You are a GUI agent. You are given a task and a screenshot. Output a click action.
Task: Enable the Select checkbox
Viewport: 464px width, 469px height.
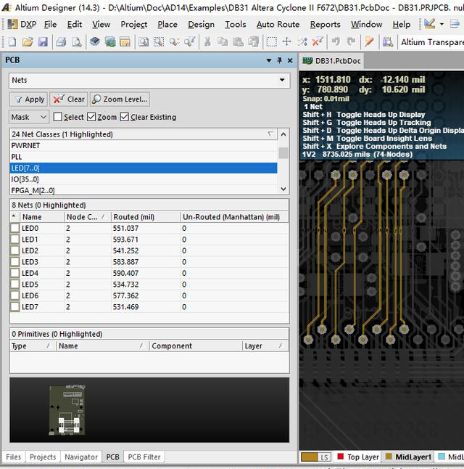pos(58,117)
